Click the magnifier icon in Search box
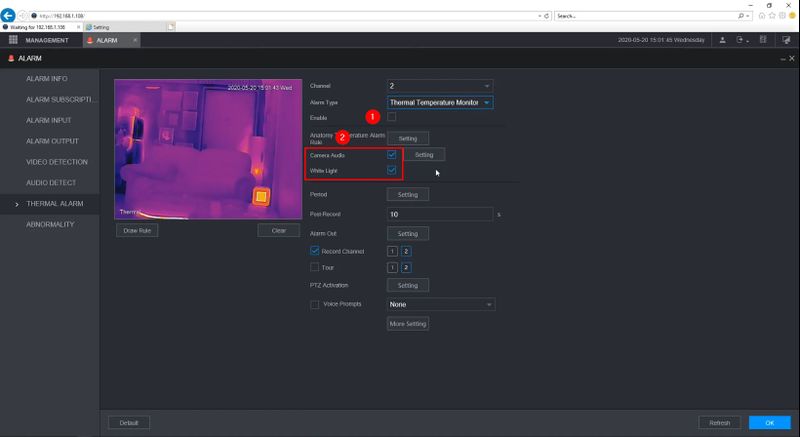 tap(741, 16)
